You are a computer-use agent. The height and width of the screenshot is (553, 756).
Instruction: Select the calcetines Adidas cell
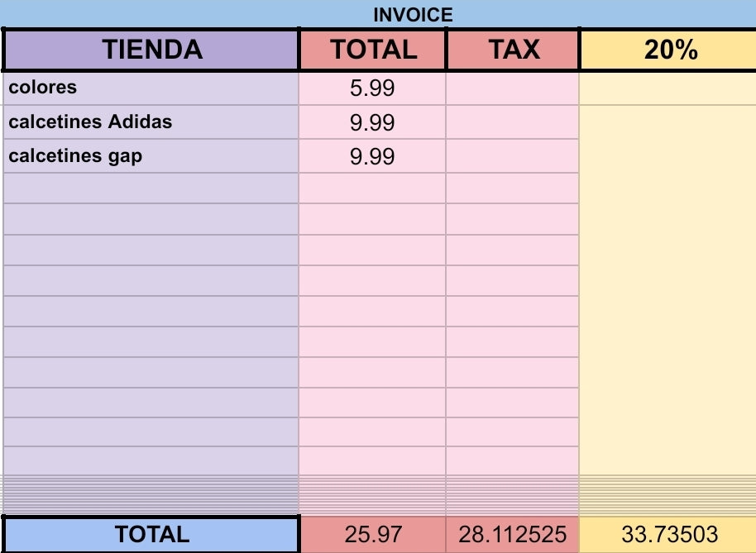tap(151, 122)
